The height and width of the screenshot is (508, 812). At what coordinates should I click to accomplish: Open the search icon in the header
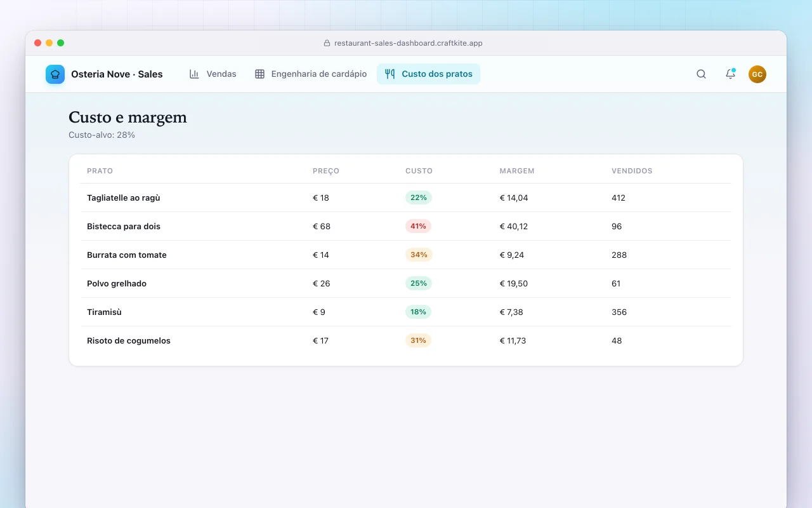[701, 74]
